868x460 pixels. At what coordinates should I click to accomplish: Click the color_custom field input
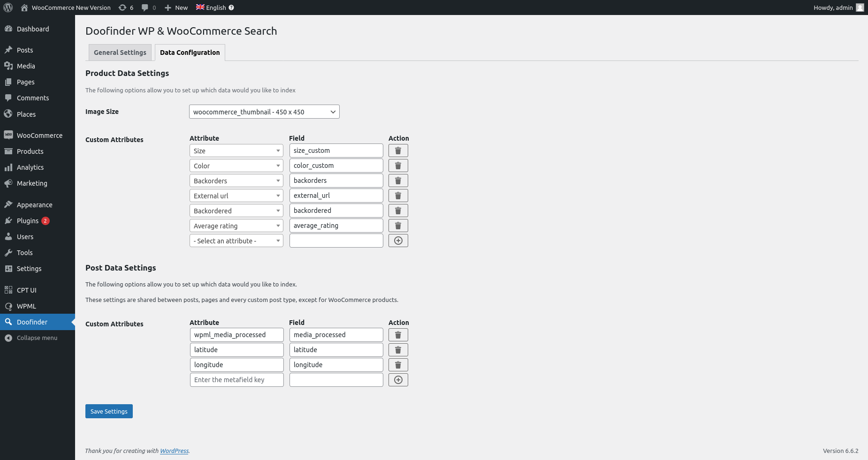[x=336, y=166]
